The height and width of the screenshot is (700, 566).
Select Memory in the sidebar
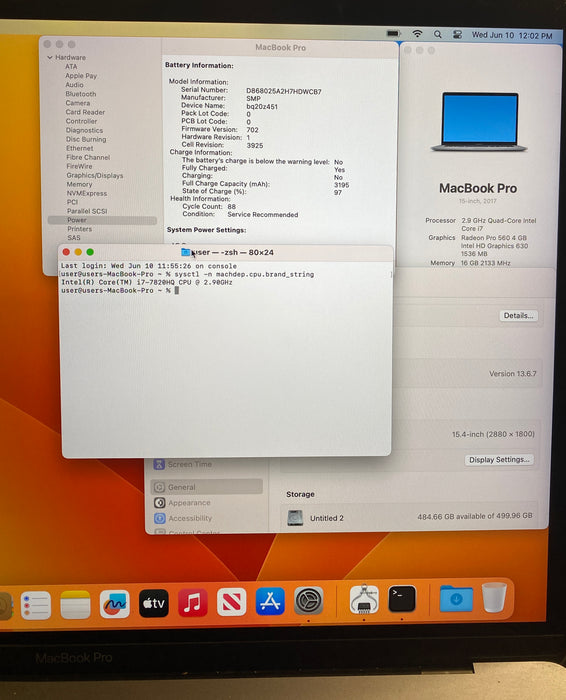pyautogui.click(x=79, y=184)
